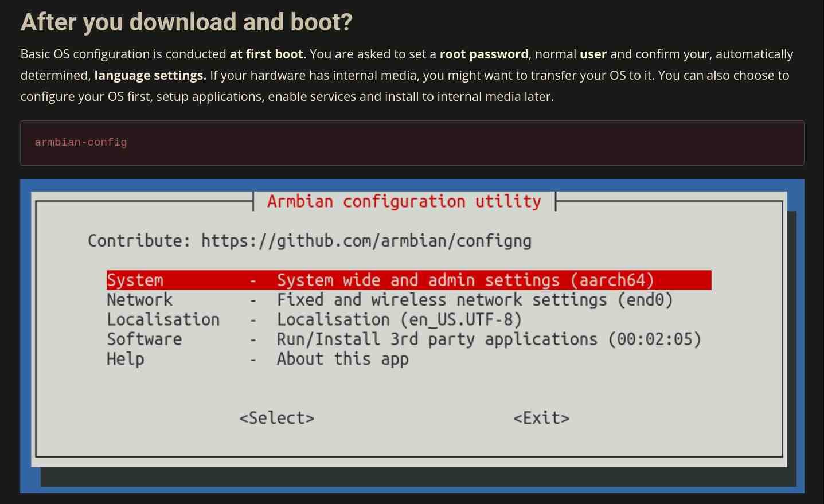Click 'About this app' description text
Screen dimensions: 824x504
(343, 359)
